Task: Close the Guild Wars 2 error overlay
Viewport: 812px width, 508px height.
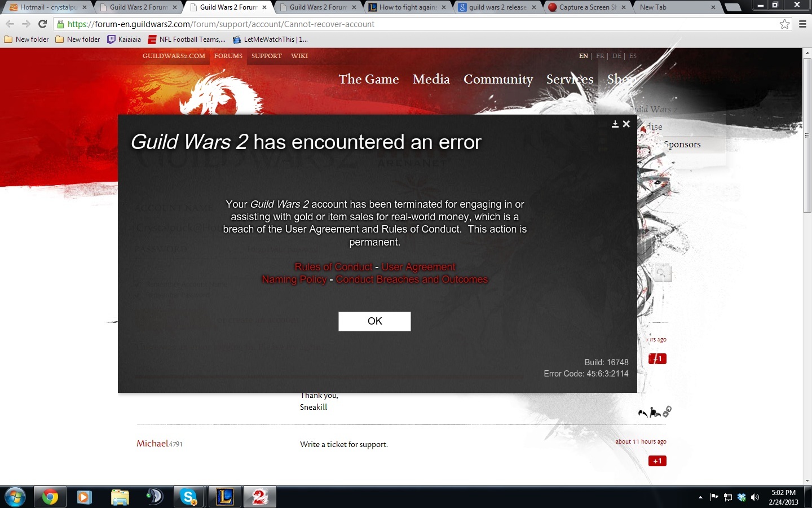Action: (x=626, y=124)
